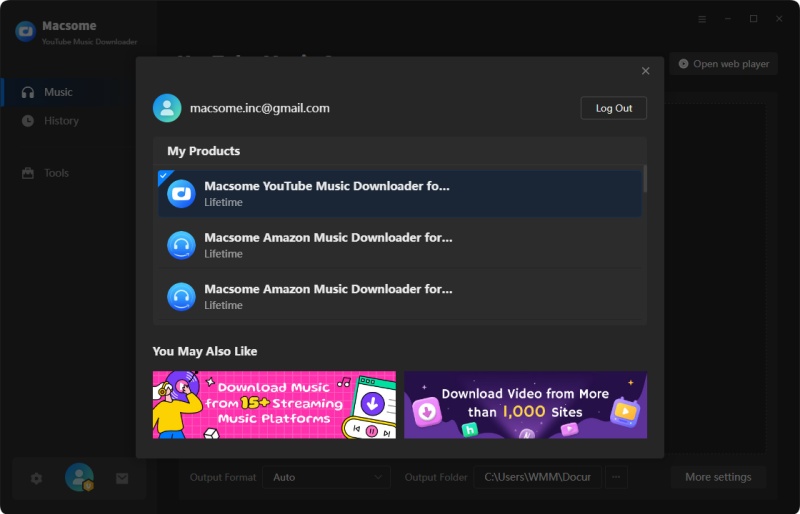This screenshot has width=800, height=514.
Task: Click Open web player button
Action: pyautogui.click(x=723, y=64)
